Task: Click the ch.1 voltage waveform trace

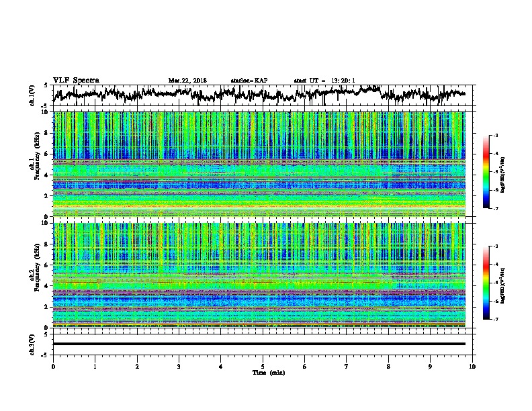Action: (259, 95)
